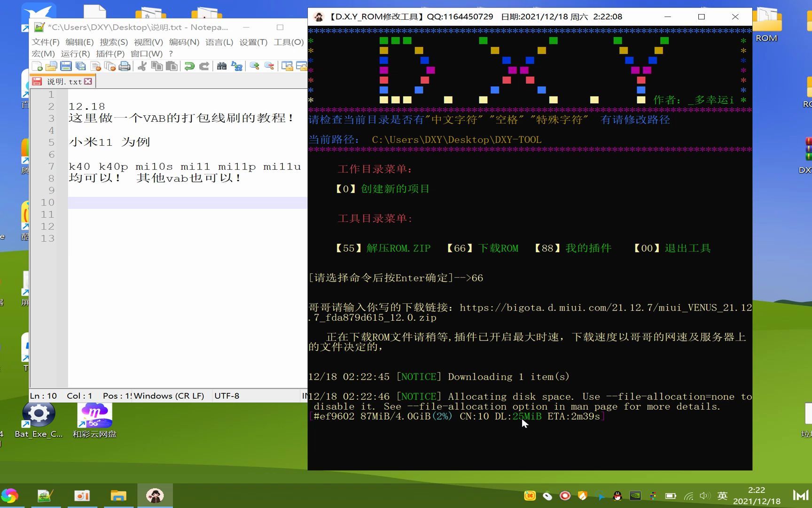Click the download progress line '#ef9602 87MiB/4.0GiB'

click(457, 417)
